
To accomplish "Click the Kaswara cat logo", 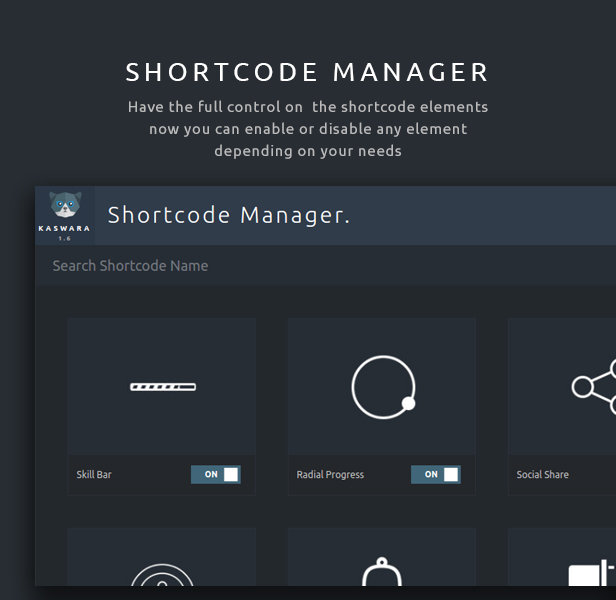I will click(65, 204).
